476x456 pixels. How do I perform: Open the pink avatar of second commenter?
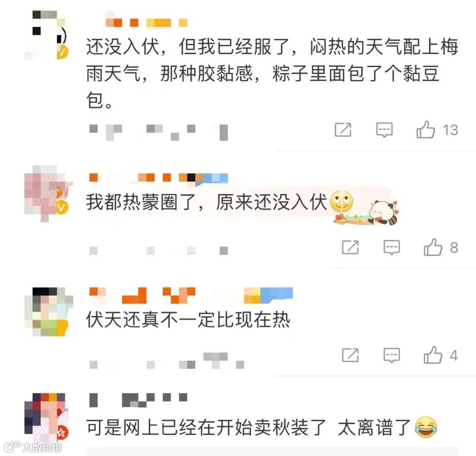coord(48,194)
